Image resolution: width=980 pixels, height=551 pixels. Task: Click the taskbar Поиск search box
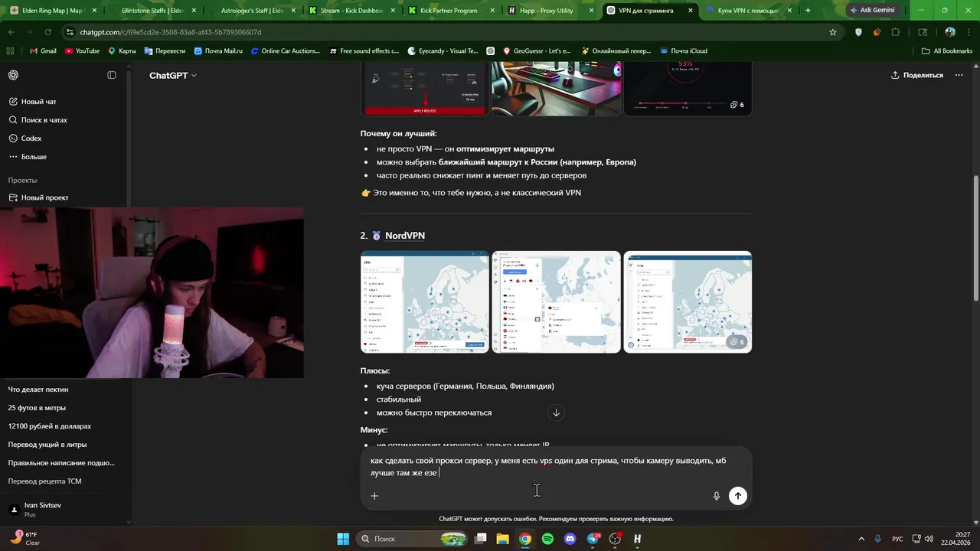click(x=411, y=539)
